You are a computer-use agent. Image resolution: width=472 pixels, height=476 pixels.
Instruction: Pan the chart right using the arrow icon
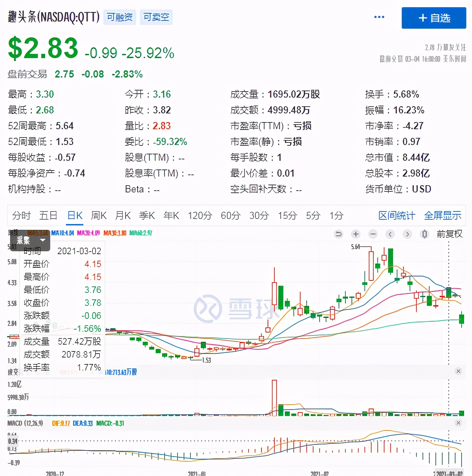[407, 234]
